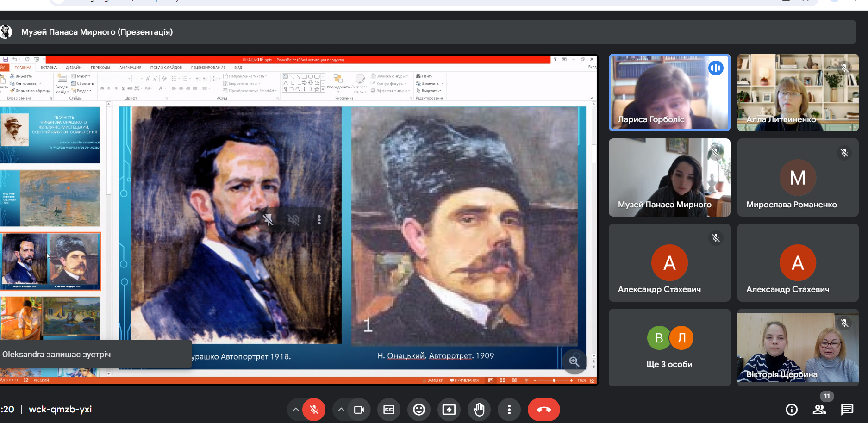Click the present now screen share icon
Image resolution: width=868 pixels, height=423 pixels.
449,410
